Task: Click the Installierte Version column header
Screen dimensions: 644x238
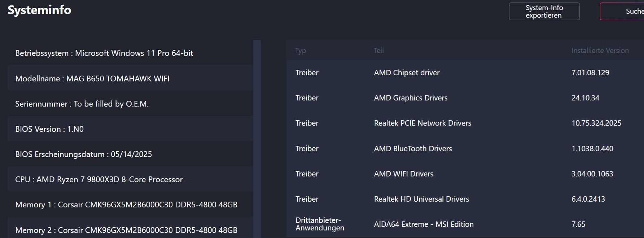Action: 600,50
